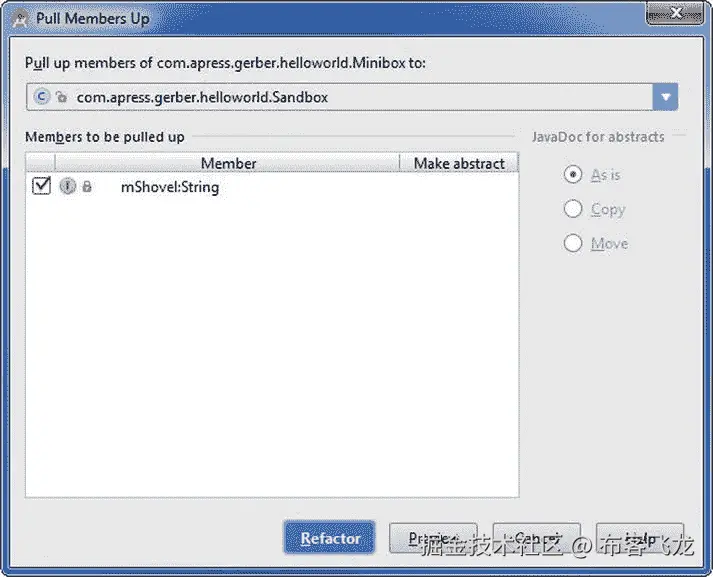Click the Member column header
Image resolution: width=713 pixels, height=577 pixels.
click(x=228, y=163)
